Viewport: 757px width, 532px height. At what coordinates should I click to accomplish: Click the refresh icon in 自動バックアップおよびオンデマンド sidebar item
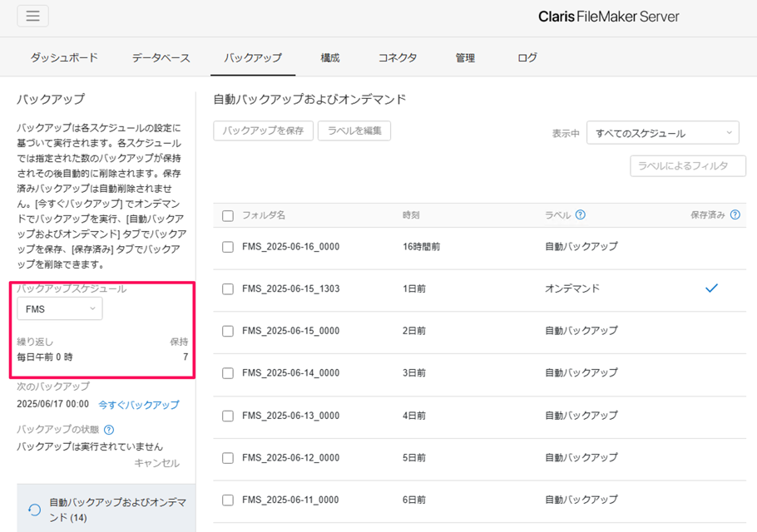34,510
